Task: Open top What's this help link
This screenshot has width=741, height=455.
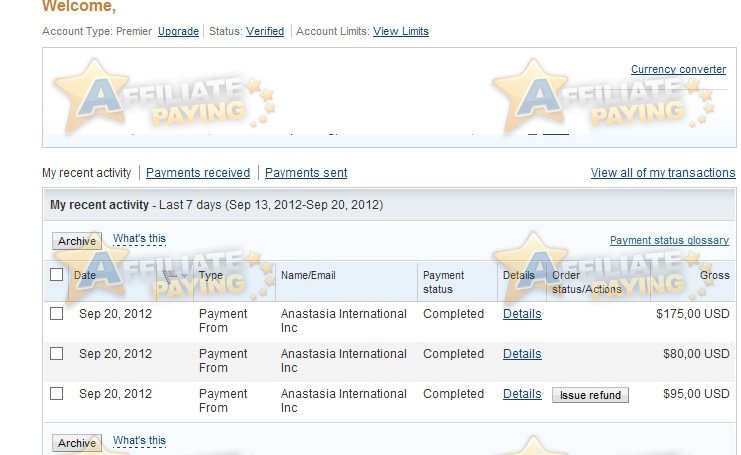Action: (139, 239)
